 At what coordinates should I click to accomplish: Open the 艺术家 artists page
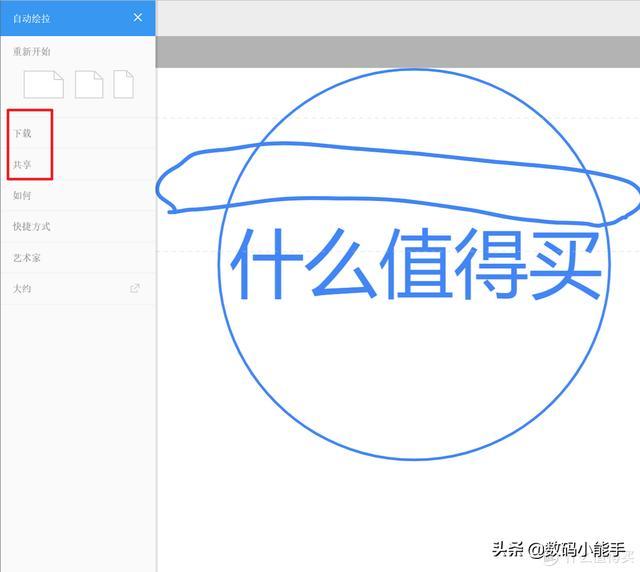(27, 258)
